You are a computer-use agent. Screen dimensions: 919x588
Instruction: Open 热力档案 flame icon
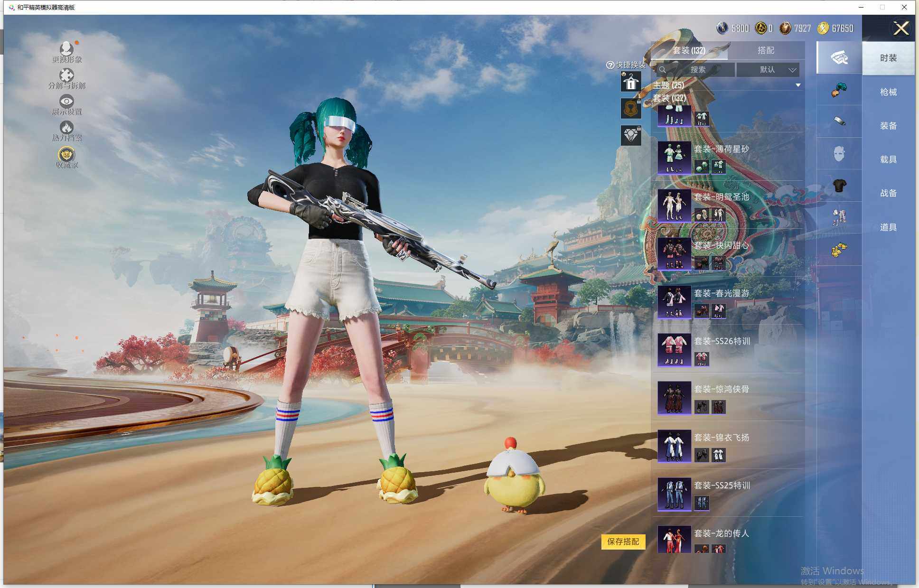pos(66,128)
